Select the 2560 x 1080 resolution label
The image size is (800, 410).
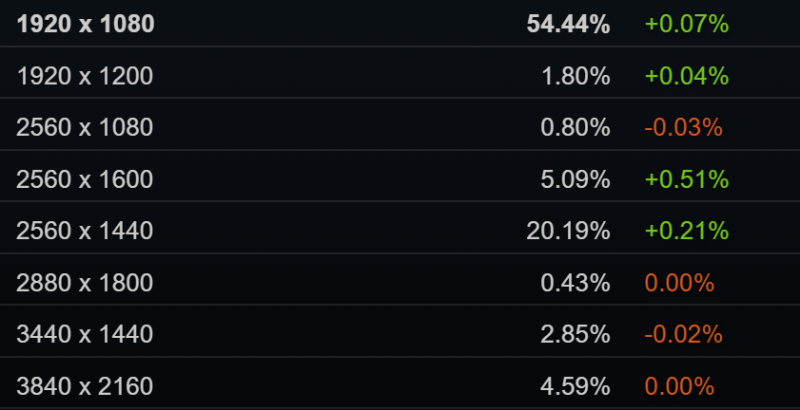tap(85, 128)
